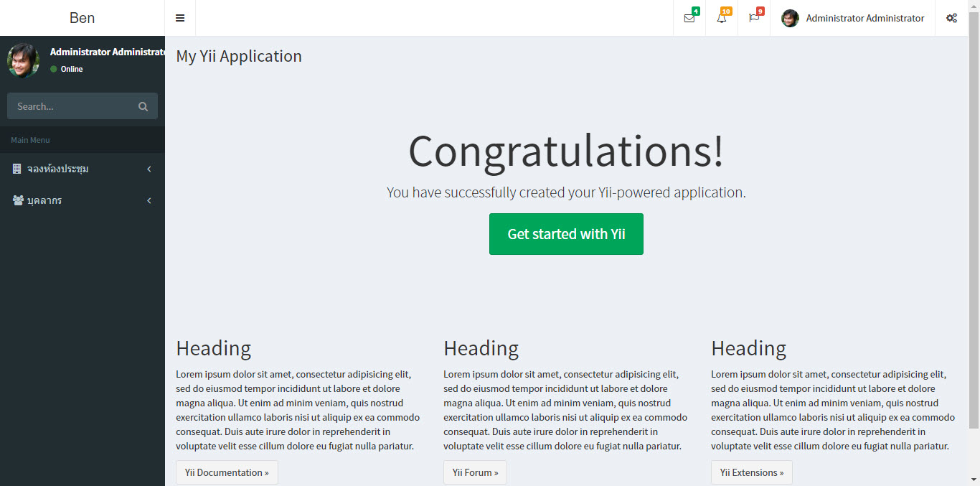The width and height of the screenshot is (980, 486).
Task: Click the scrollbar down arrow
Action: (x=974, y=480)
